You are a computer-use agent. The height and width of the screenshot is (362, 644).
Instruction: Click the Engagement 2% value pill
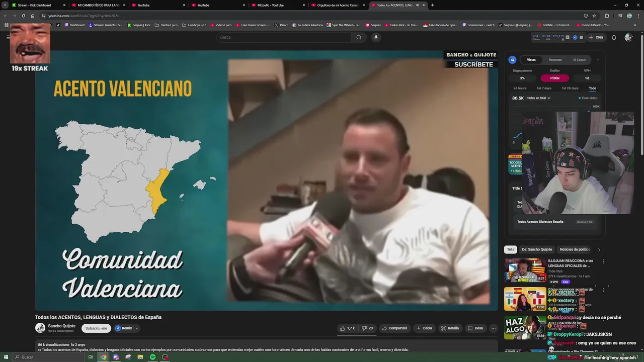(522, 78)
